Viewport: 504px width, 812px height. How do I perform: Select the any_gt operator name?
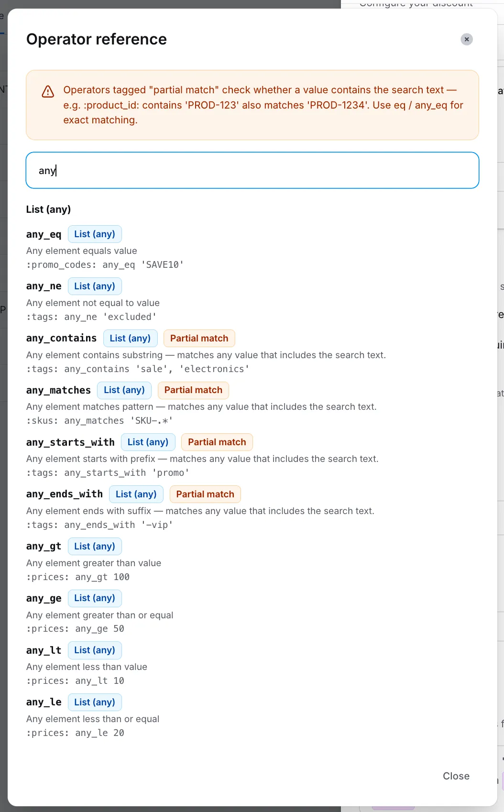[44, 546]
